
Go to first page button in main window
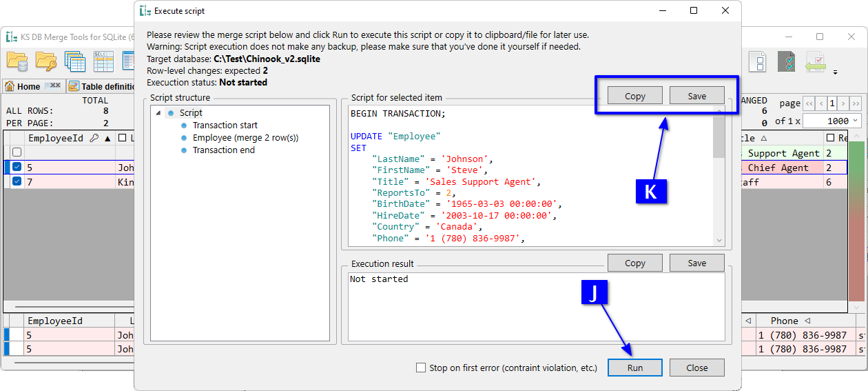pos(809,103)
